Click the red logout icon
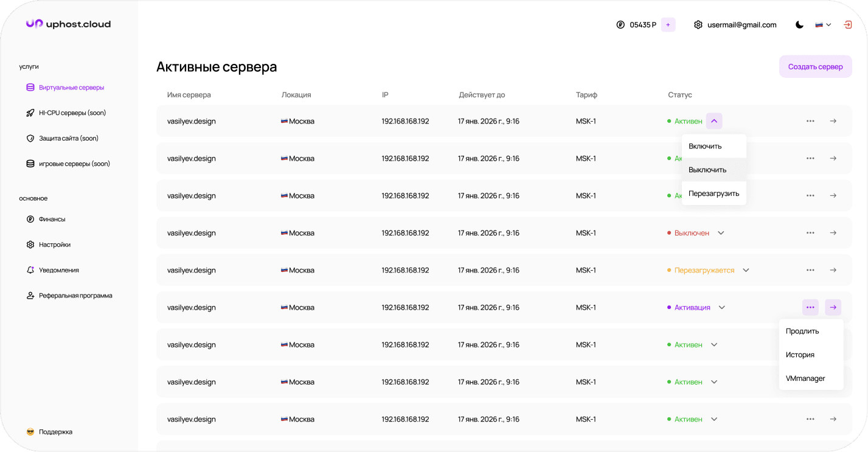The width and height of the screenshot is (868, 452). [x=847, y=25]
